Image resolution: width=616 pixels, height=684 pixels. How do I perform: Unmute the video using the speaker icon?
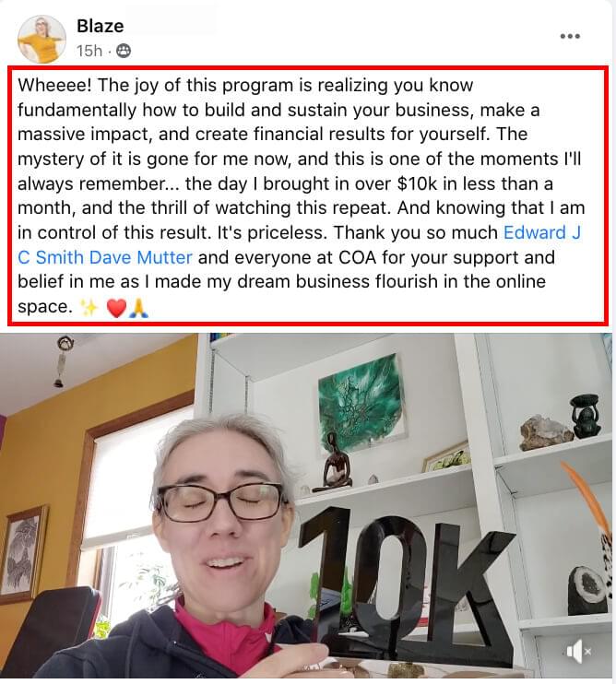(x=577, y=652)
